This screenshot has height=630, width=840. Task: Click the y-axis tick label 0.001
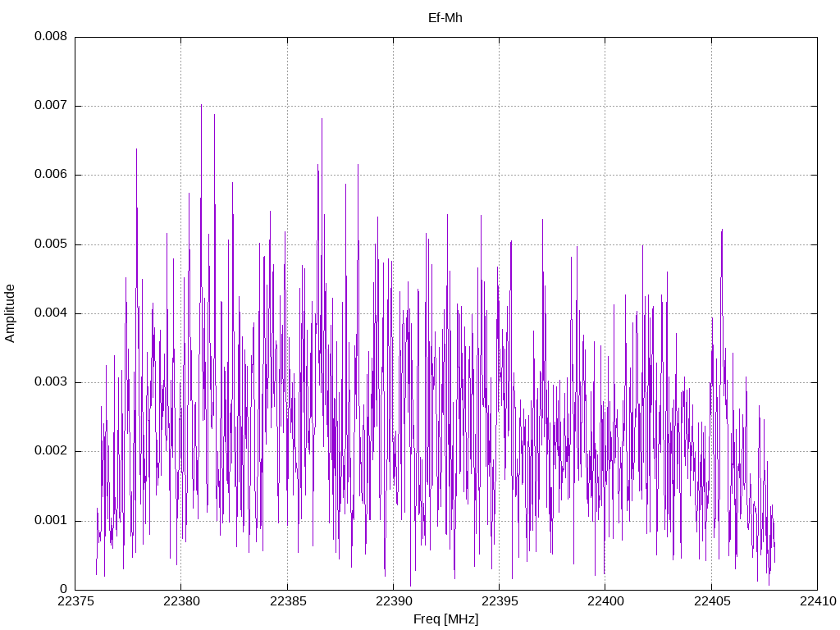[x=51, y=520]
